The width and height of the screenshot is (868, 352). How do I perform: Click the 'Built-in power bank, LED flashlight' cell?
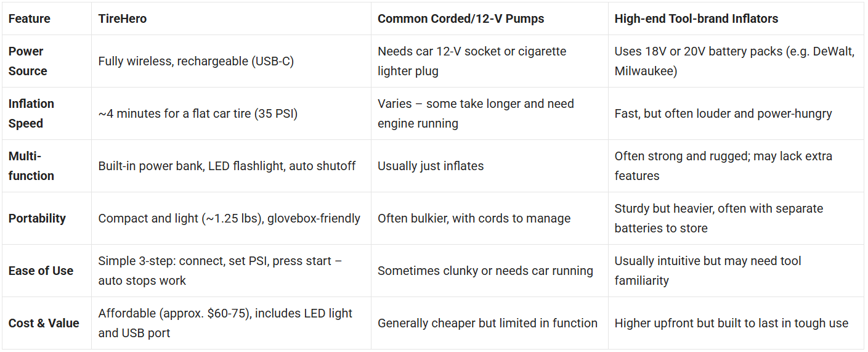pyautogui.click(x=227, y=166)
